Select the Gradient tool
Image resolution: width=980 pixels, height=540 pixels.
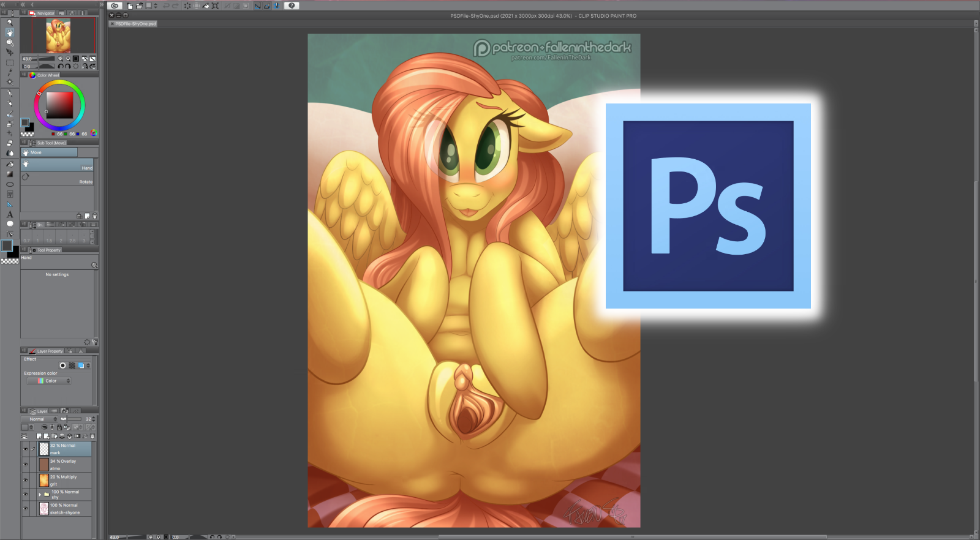[10, 174]
